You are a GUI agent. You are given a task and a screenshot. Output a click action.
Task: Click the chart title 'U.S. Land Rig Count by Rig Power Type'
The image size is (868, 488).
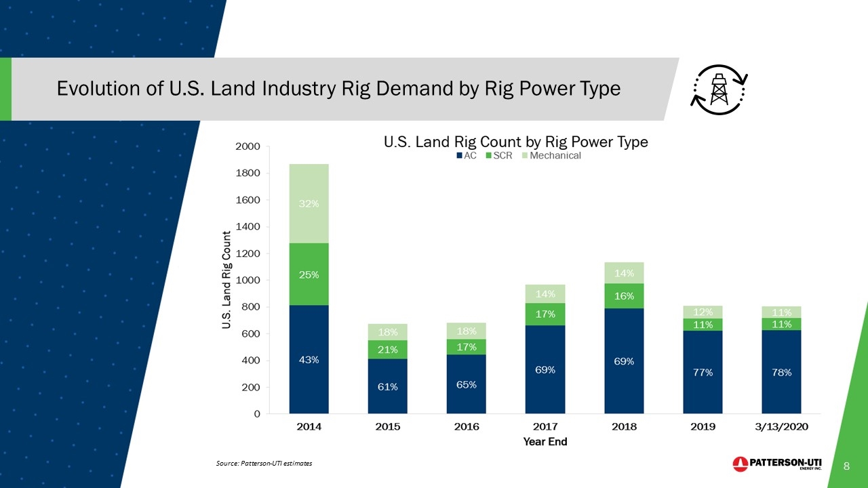516,142
